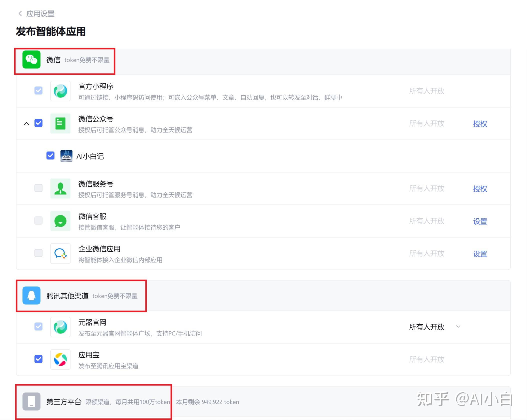The width and height of the screenshot is (527, 420).
Task: Uncheck the 微信公众号 checkbox
Action: click(x=38, y=123)
